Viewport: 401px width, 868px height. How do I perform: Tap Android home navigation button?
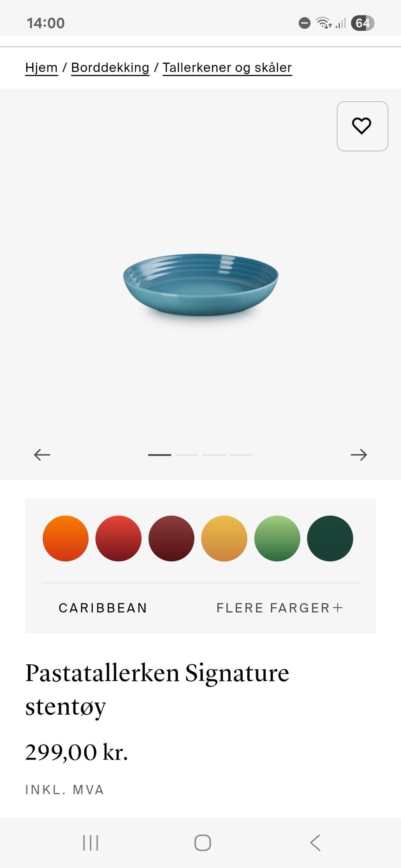(203, 843)
